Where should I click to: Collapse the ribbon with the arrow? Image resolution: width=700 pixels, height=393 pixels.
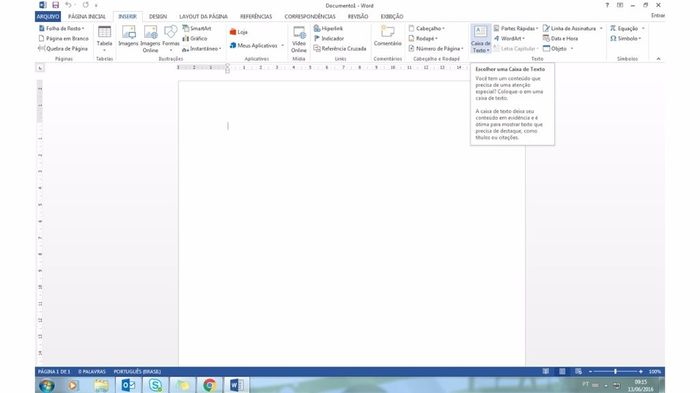pyautogui.click(x=658, y=59)
